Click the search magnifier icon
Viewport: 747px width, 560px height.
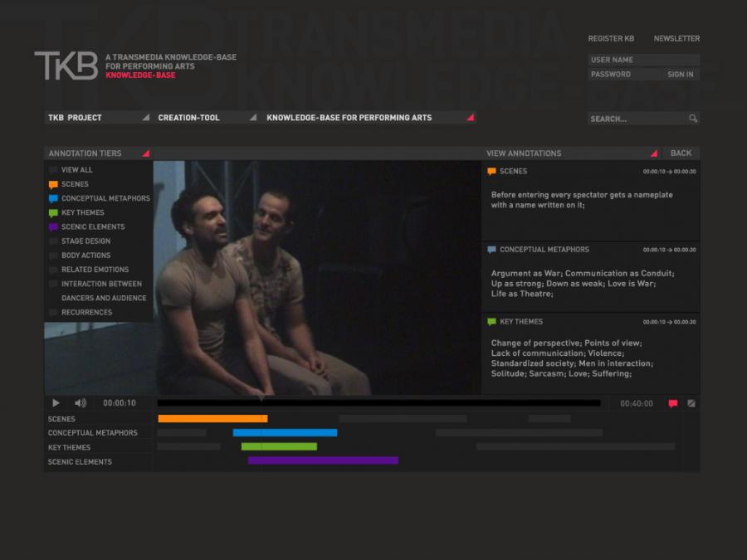[693, 119]
